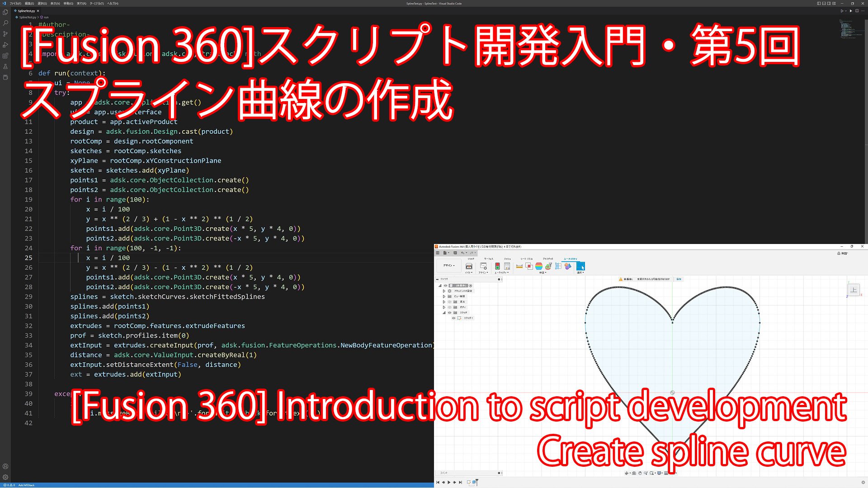Switch to the サーフェス tab in Fusion 360
This screenshot has width=868, height=488.
click(489, 259)
